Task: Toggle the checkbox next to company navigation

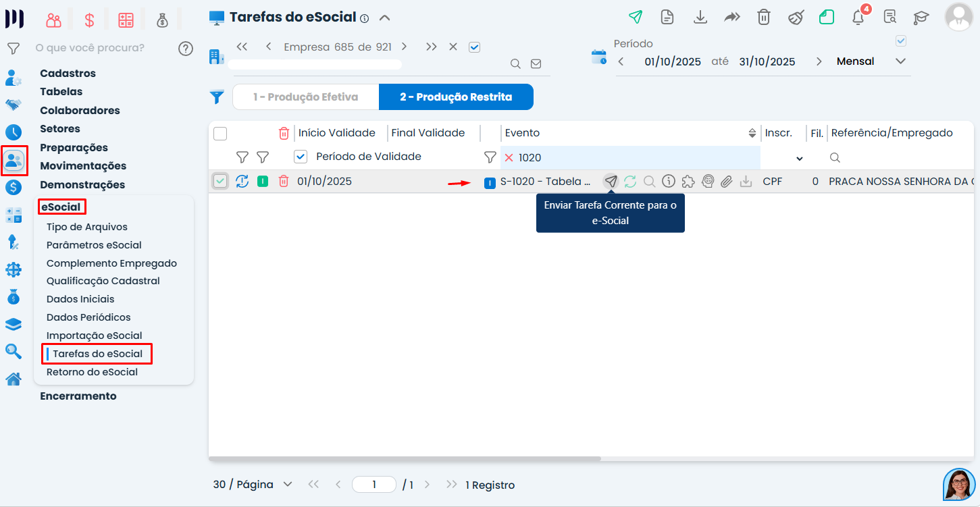Action: pyautogui.click(x=474, y=47)
